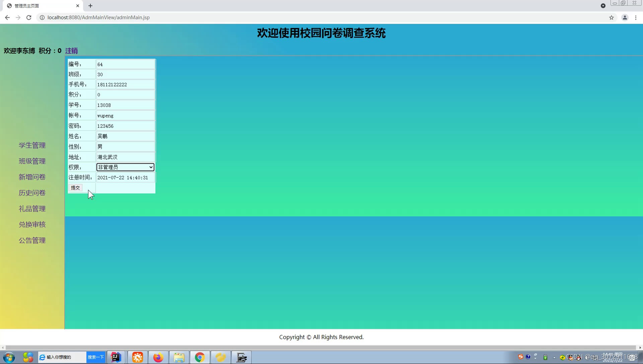Open 学生管理 in sidebar
The width and height of the screenshot is (643, 364).
32,145
